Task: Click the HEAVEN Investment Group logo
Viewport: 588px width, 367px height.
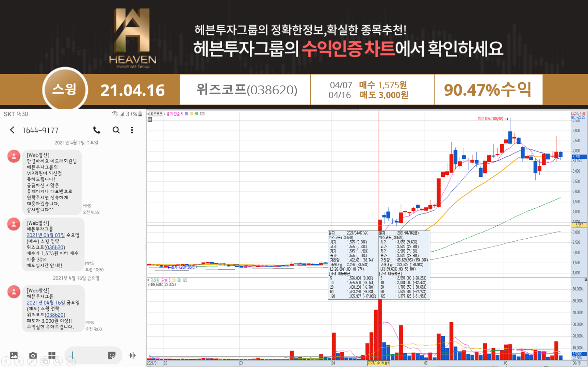Action: [133, 37]
